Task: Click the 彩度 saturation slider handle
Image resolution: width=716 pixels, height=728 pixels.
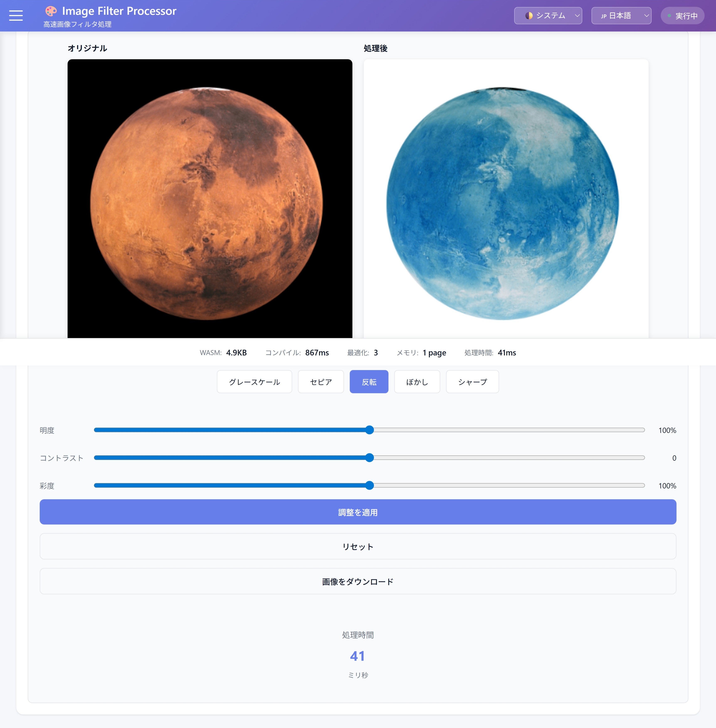Action: [x=370, y=485]
